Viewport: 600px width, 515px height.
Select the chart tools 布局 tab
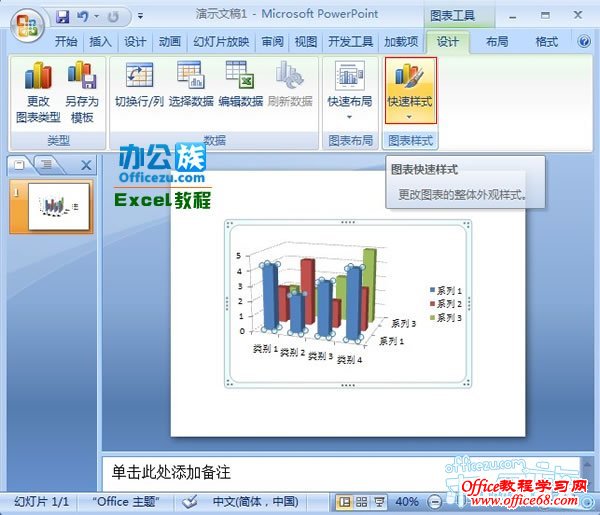(x=497, y=41)
